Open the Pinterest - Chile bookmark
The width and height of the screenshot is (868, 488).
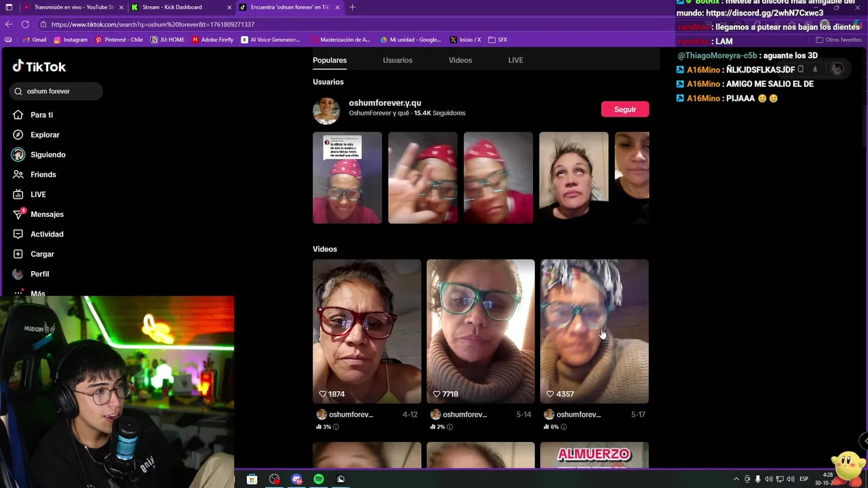click(119, 40)
